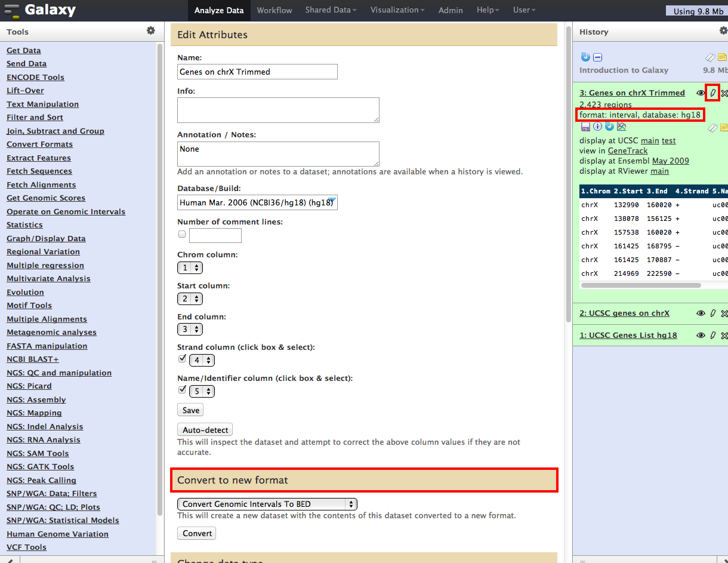Viewport: 728px width, 563px height.
Task: Click the Name text field
Action: point(257,72)
